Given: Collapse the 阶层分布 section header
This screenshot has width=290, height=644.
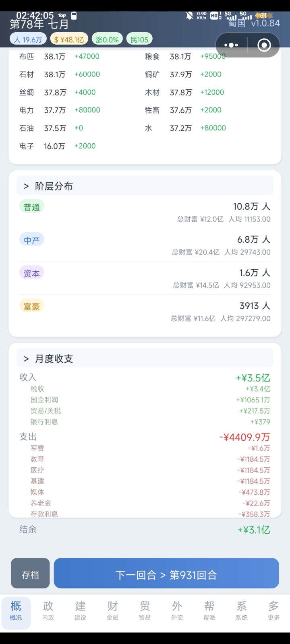Looking at the screenshot, I should [x=145, y=186].
